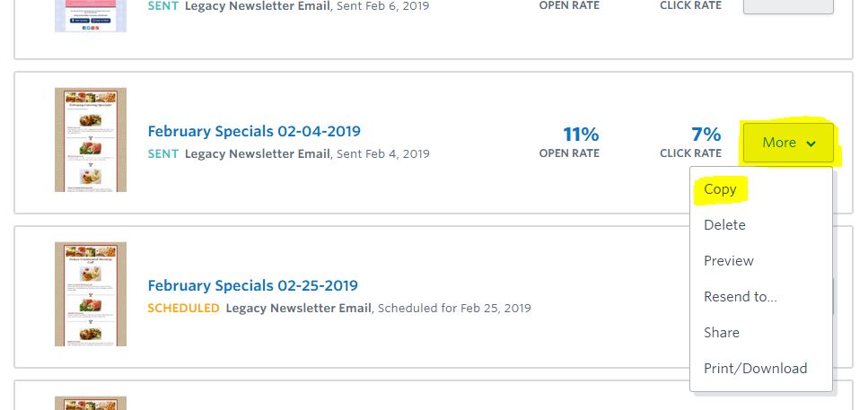Click thumbnail of February Specials 02-04-2019 email
This screenshot has height=410, width=868.
tap(91, 140)
